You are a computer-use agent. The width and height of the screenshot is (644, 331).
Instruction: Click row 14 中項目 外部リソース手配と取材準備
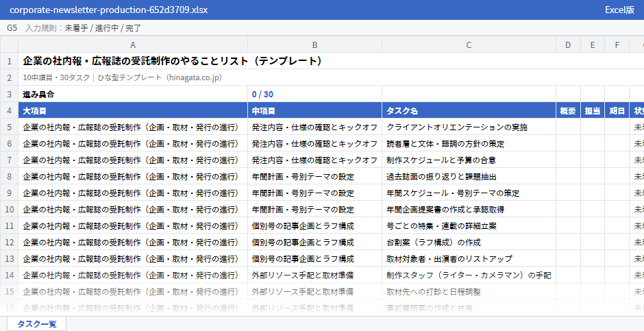[x=314, y=275]
